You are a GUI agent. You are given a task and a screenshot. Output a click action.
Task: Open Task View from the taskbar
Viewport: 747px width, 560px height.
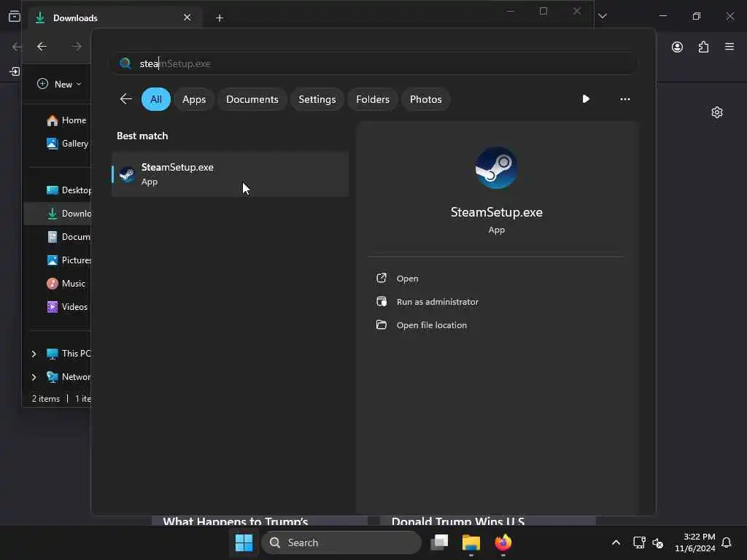coord(439,542)
